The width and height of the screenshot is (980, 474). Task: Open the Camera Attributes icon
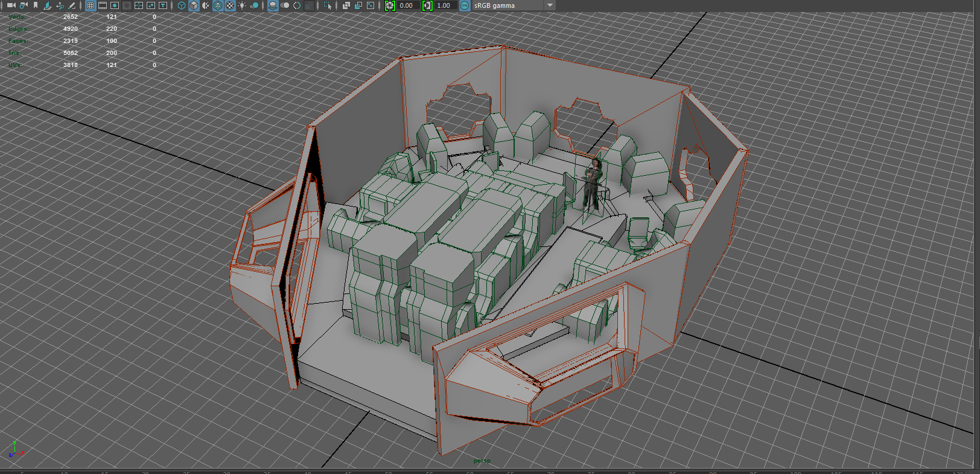(x=24, y=5)
